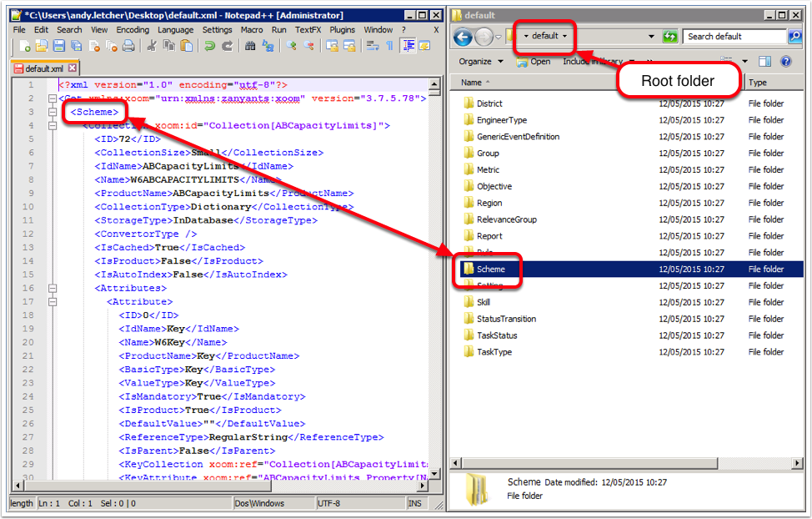Sort files by the Name column header
The image size is (812, 519).
point(472,83)
